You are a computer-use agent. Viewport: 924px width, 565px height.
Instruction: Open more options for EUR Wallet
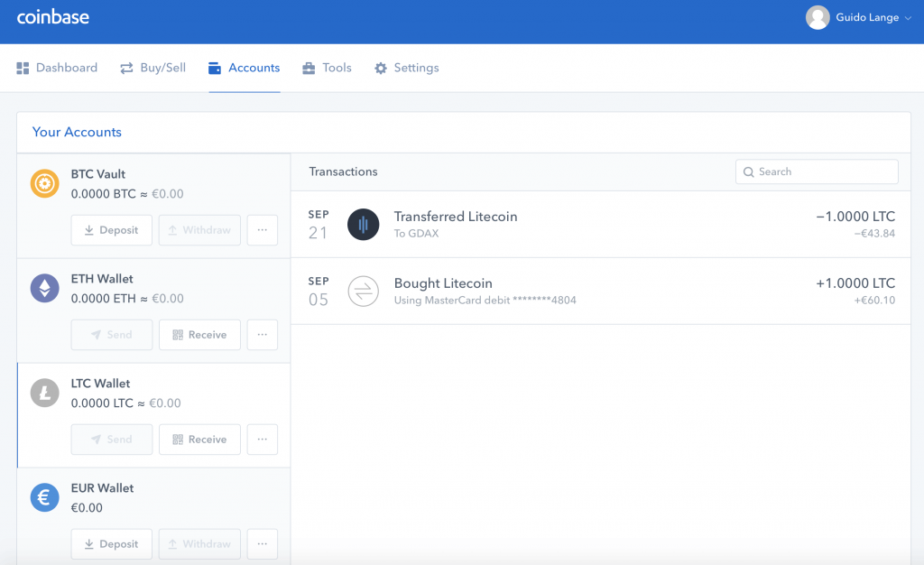pos(263,544)
